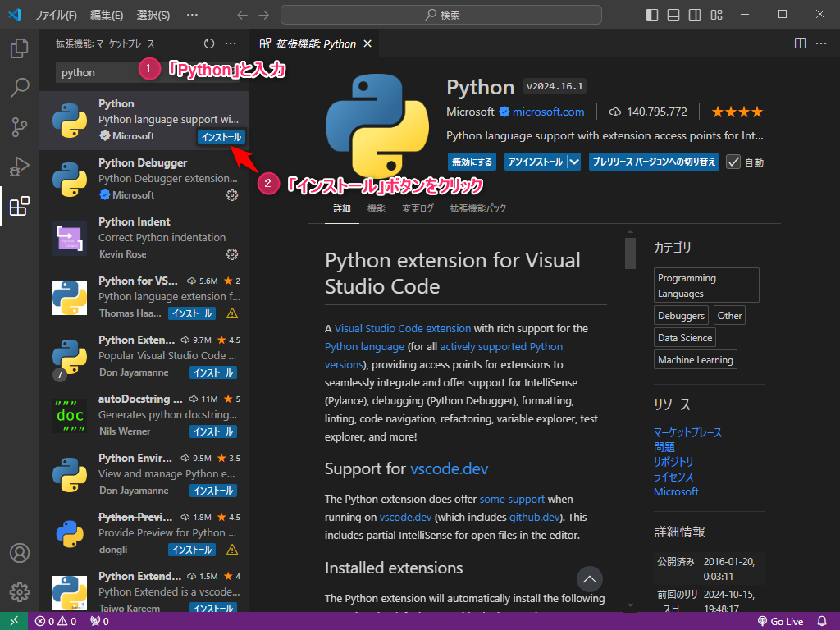
Task: Open the vscode.dev link in heading
Action: (449, 469)
